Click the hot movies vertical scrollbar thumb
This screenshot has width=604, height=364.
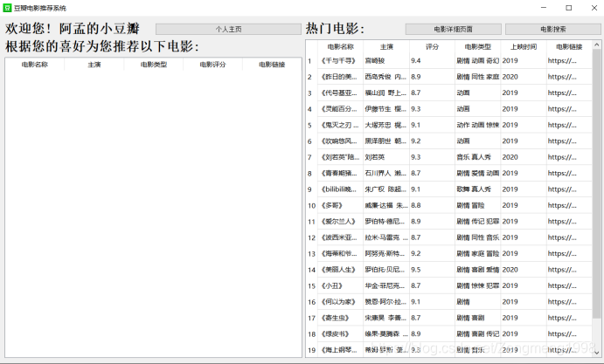(x=597, y=184)
